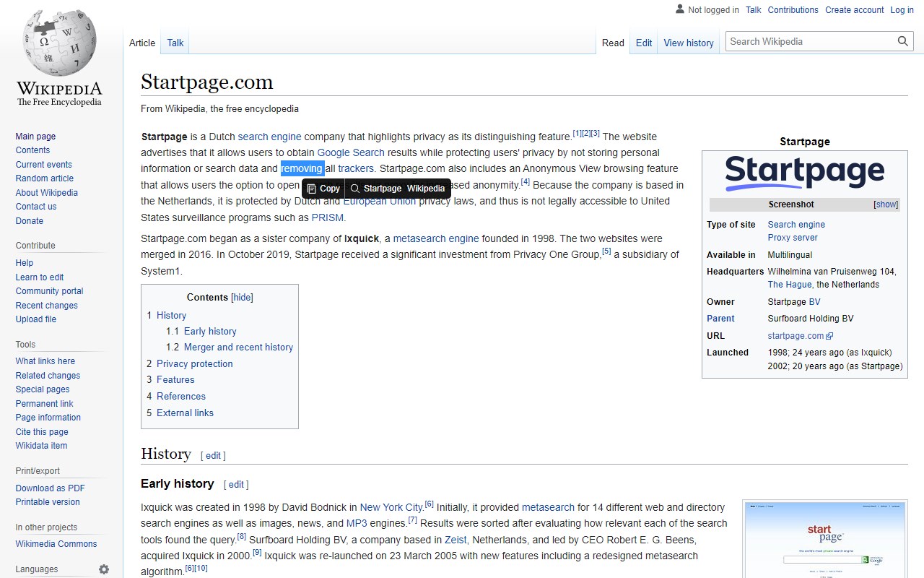Open Wikimedia Commons link
Viewport: 924px width, 578px height.
coord(56,544)
